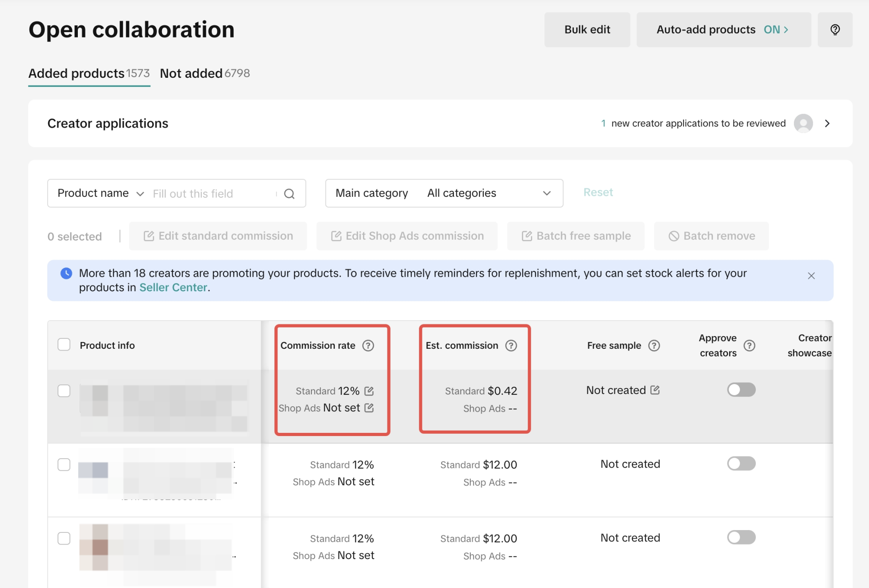Edit Shop Ads Not set pencil icon
Screen dimensions: 869x588
pyautogui.click(x=369, y=408)
